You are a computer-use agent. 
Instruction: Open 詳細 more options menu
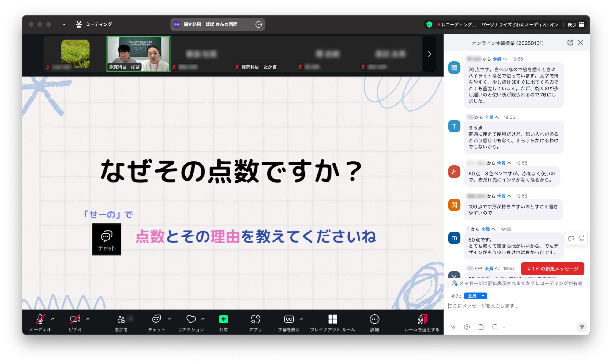click(374, 323)
